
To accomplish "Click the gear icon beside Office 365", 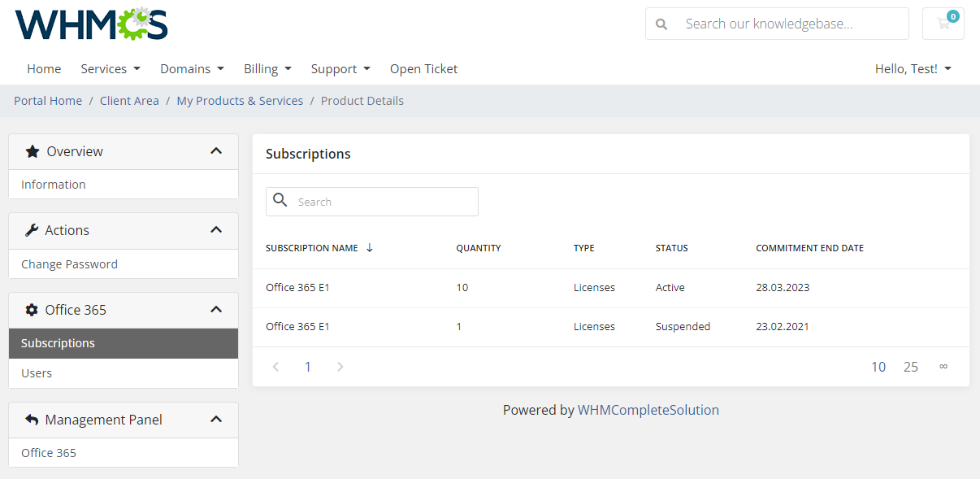I will coord(32,310).
